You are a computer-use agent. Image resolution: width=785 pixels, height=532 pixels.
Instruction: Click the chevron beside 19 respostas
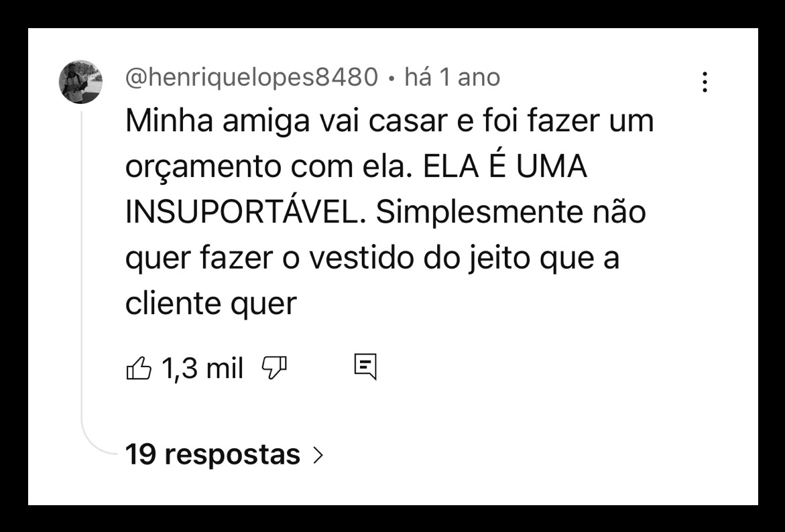pyautogui.click(x=318, y=456)
